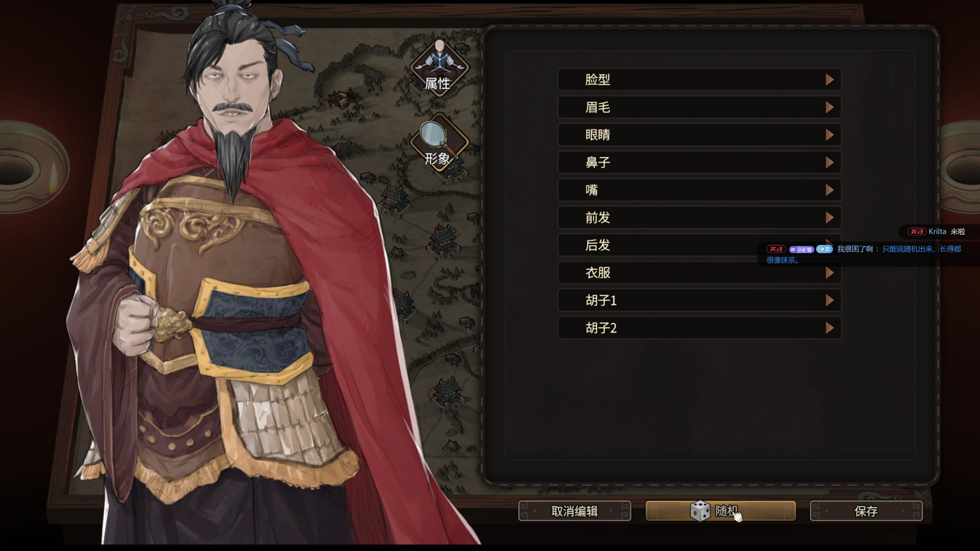Click the level 31 badge in chat
The width and height of the screenshot is (980, 551).
tap(825, 249)
